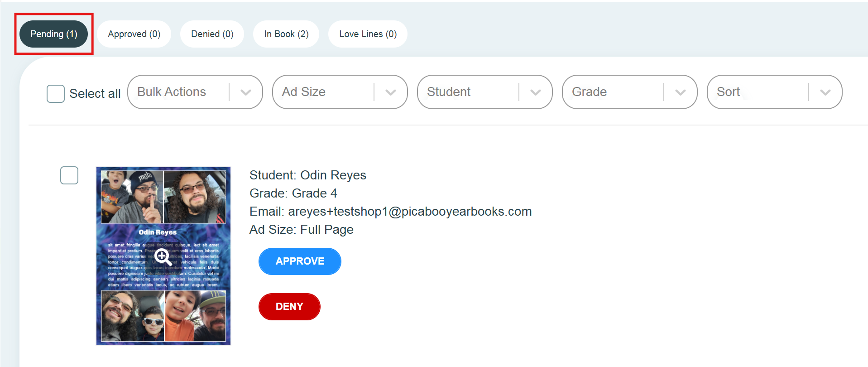Open the In Book (2) tab
868x367 pixels.
click(286, 34)
